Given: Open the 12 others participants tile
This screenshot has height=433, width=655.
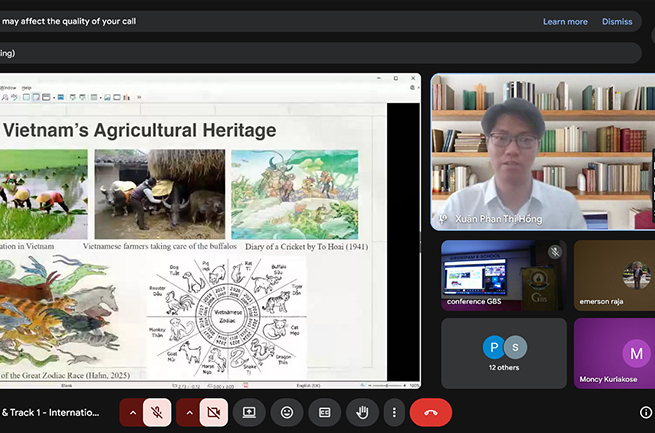Looking at the screenshot, I should point(503,353).
